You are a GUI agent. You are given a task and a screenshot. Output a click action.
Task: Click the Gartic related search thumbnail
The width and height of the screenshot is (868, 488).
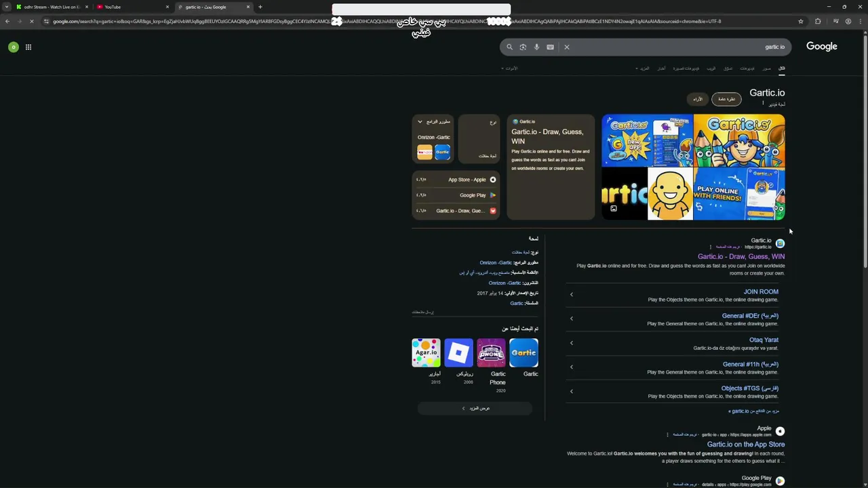524,353
